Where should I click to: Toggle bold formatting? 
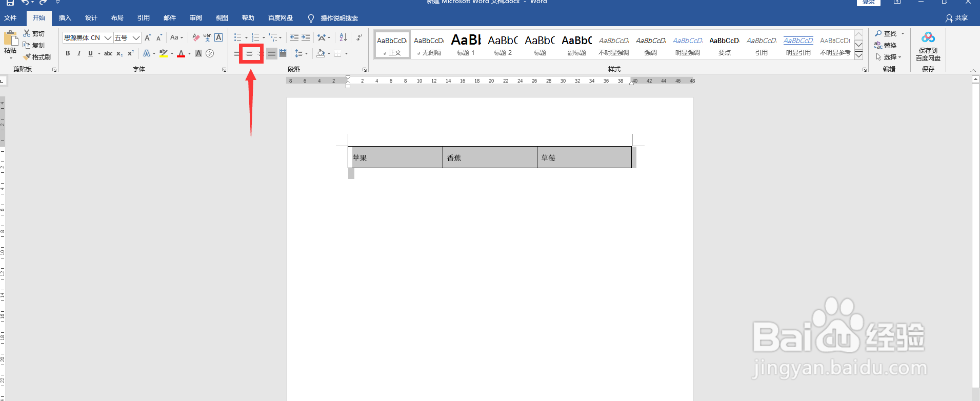68,53
